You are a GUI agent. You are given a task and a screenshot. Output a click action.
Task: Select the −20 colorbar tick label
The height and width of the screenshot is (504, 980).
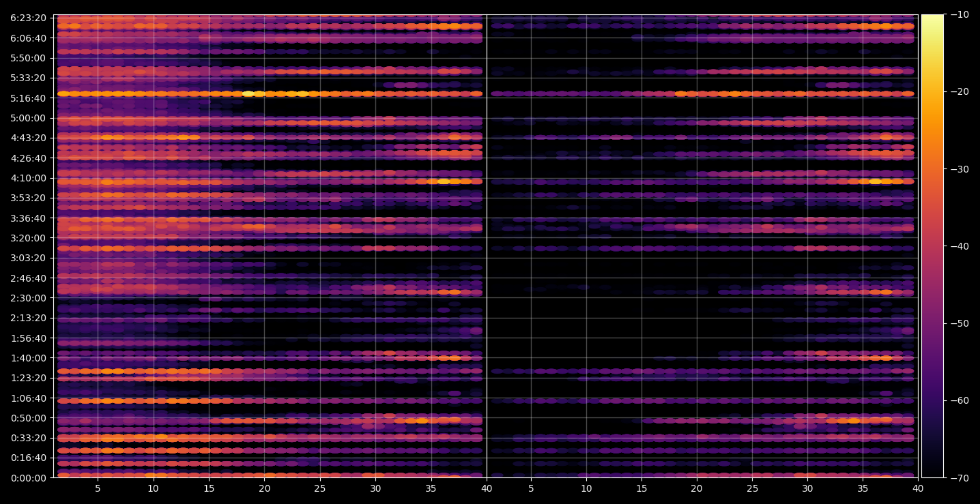point(960,91)
